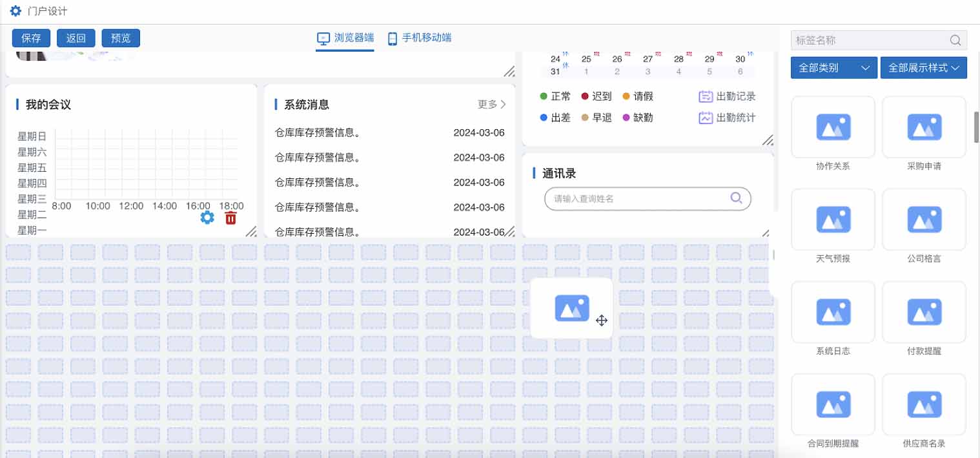Click the search icon in 标签名称 field
The width and height of the screenshot is (980, 458).
tap(955, 40)
